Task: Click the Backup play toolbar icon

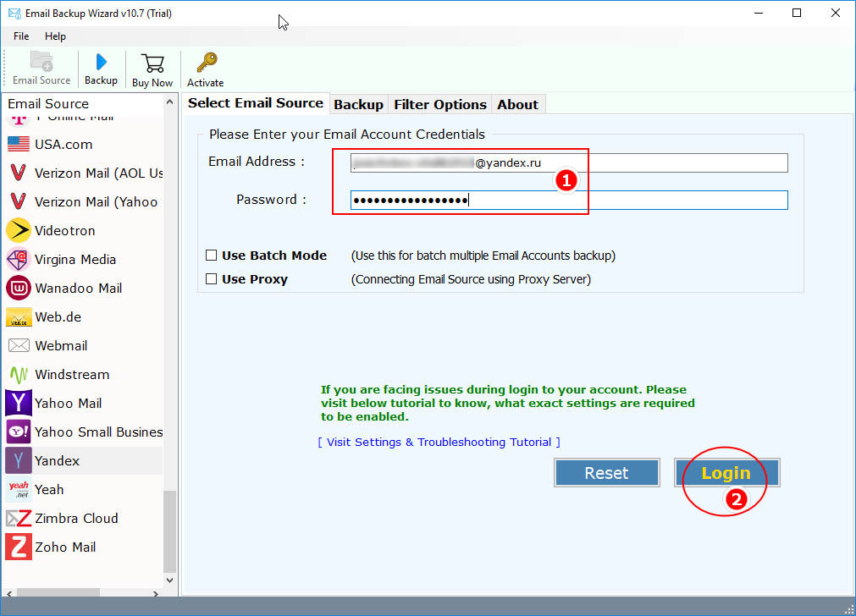Action: point(101,62)
